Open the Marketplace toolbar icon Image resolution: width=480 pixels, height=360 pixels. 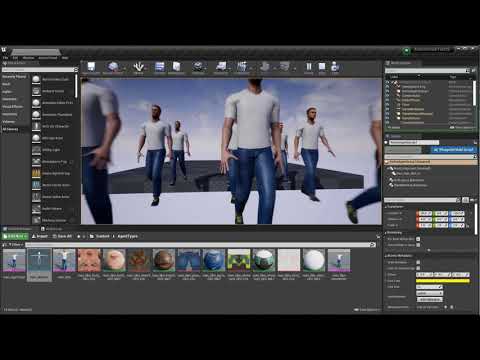[x=177, y=67]
